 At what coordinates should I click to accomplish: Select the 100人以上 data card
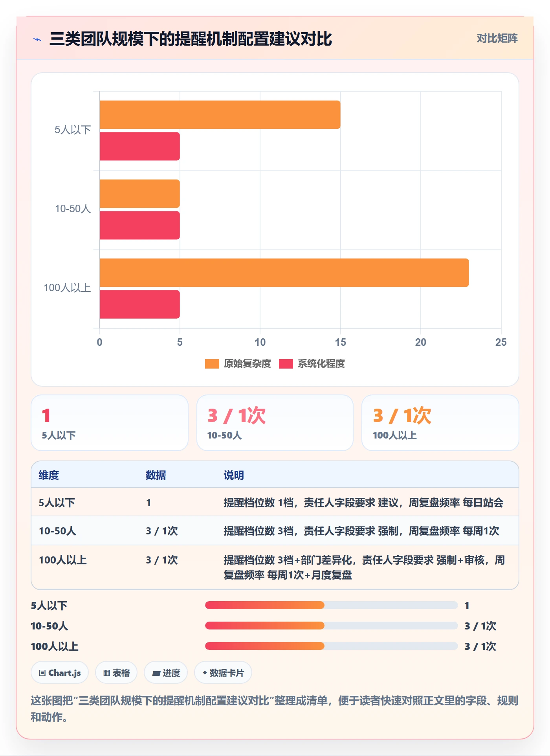tap(440, 423)
